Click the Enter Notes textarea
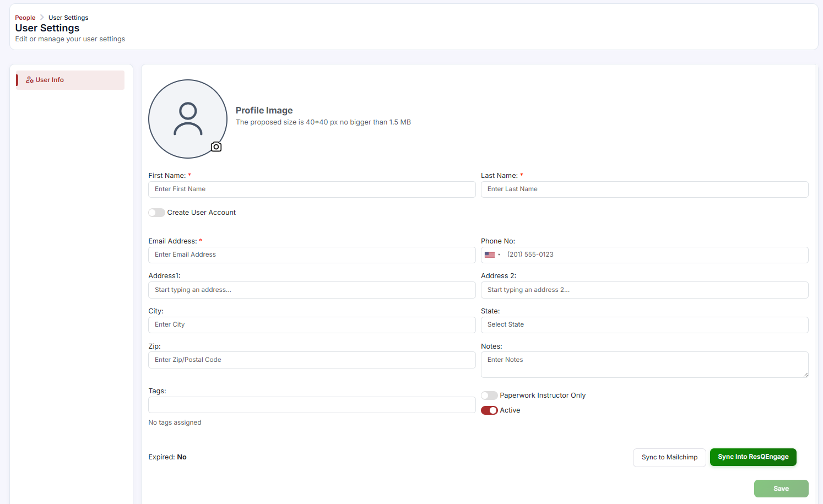 [x=645, y=365]
